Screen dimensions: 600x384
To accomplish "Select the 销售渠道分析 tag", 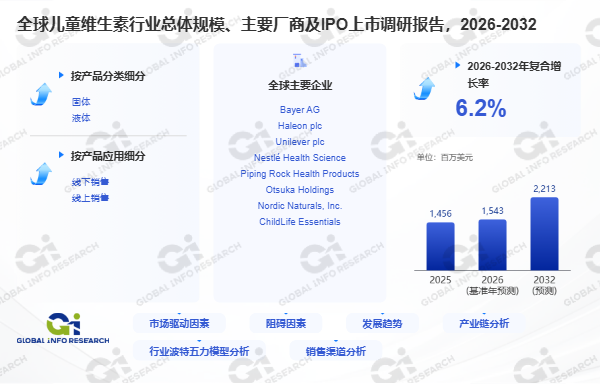I will 336,351.
